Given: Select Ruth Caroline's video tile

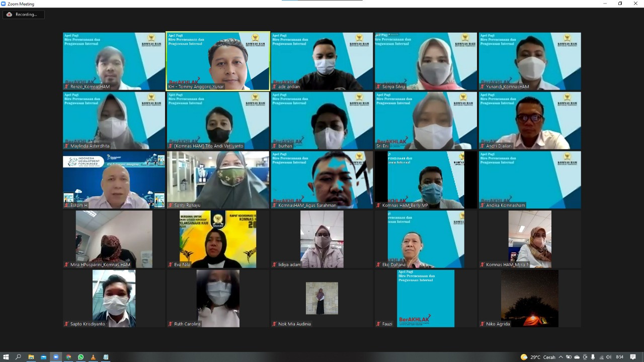Looking at the screenshot, I should [x=218, y=299].
